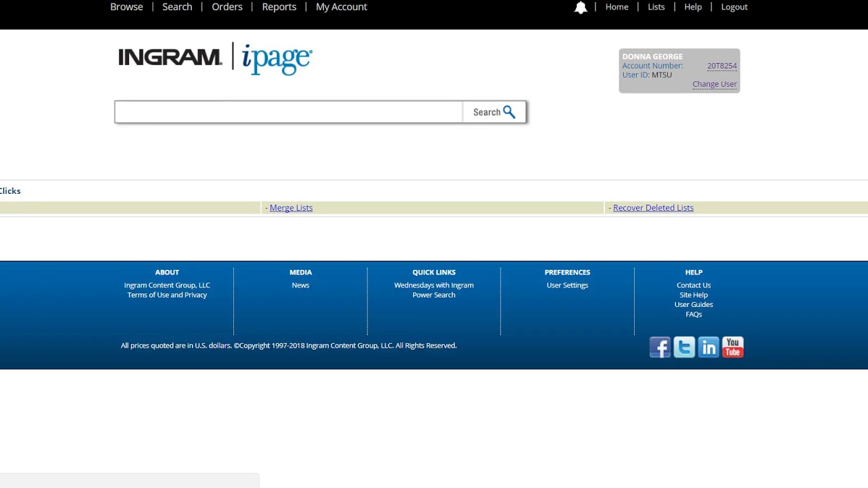Click the Search button with magnifier
Screen dimensions: 868x488
click(x=494, y=112)
